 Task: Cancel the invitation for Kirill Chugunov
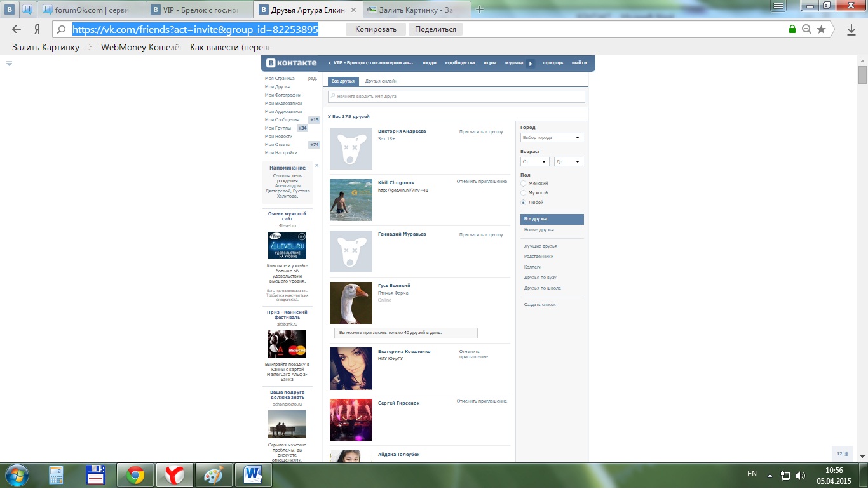(482, 182)
